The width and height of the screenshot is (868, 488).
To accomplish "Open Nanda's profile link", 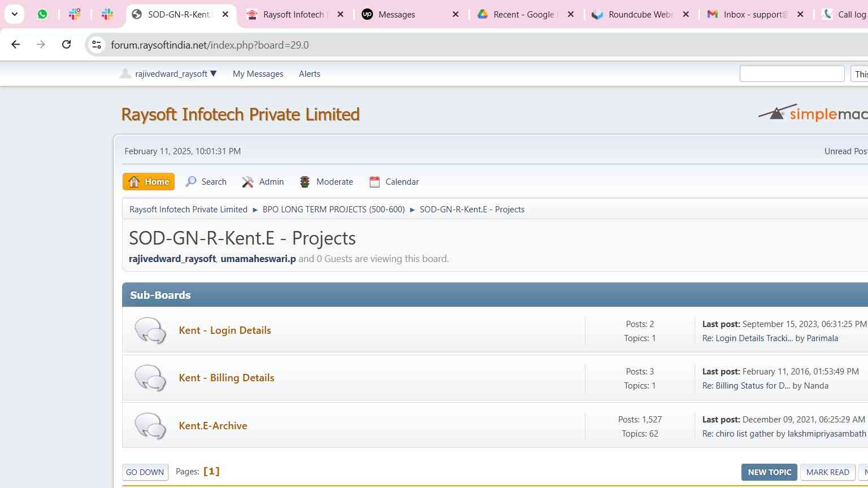I will (x=816, y=386).
